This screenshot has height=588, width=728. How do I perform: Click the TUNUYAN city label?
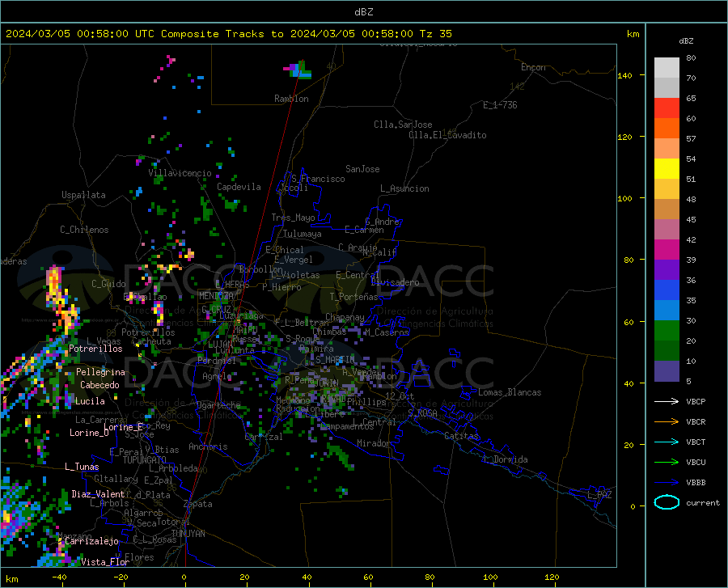(188, 534)
